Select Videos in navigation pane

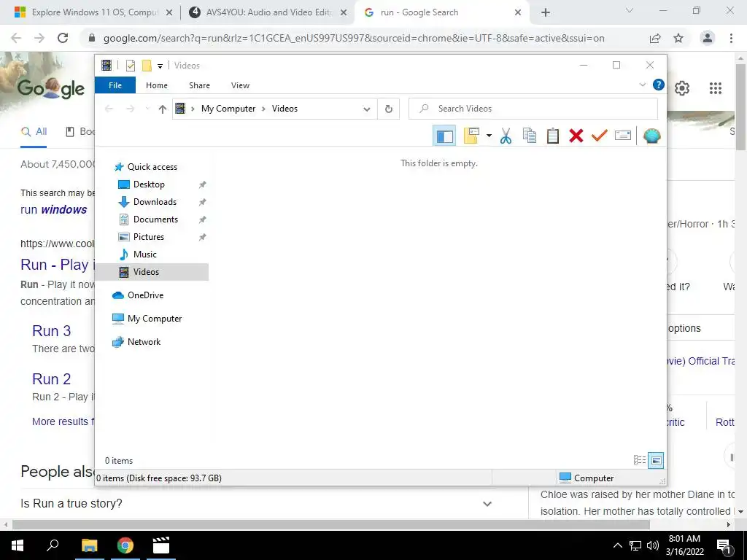click(x=152, y=272)
